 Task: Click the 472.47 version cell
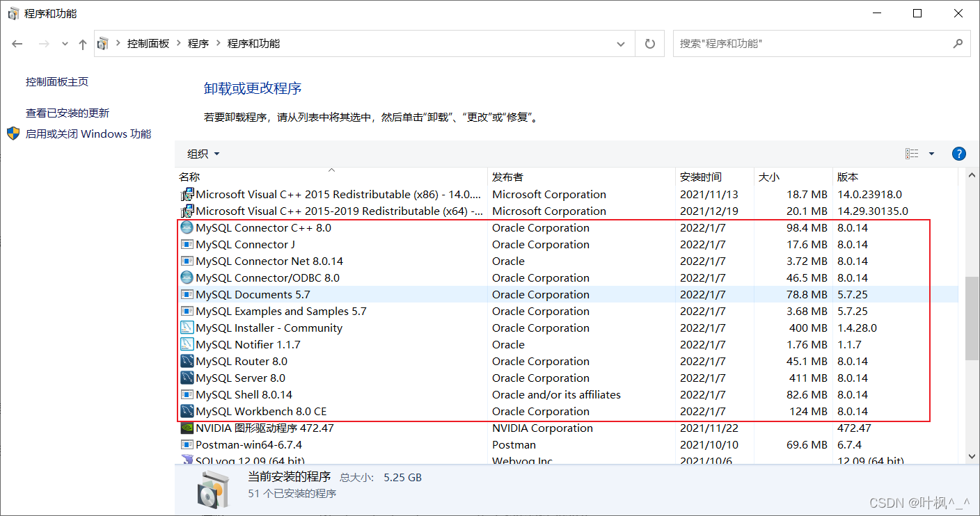[854, 428]
